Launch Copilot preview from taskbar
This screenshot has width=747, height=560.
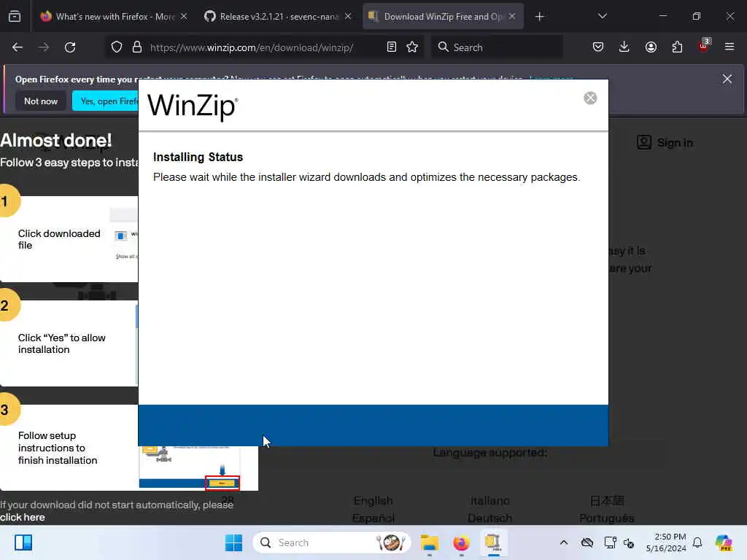(x=724, y=542)
